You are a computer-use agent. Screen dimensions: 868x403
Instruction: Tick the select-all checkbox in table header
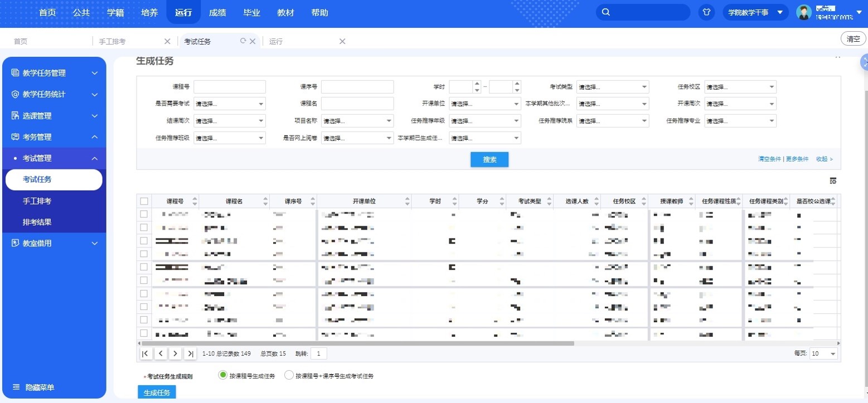(144, 201)
